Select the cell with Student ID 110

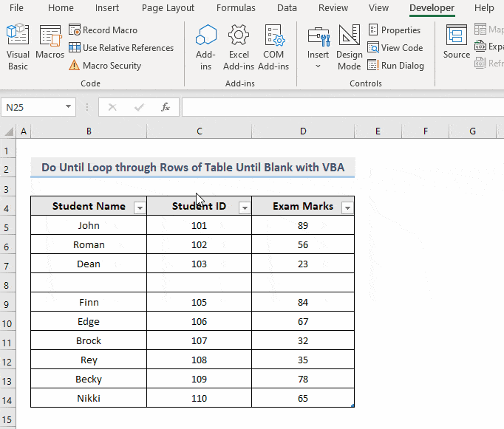200,398
